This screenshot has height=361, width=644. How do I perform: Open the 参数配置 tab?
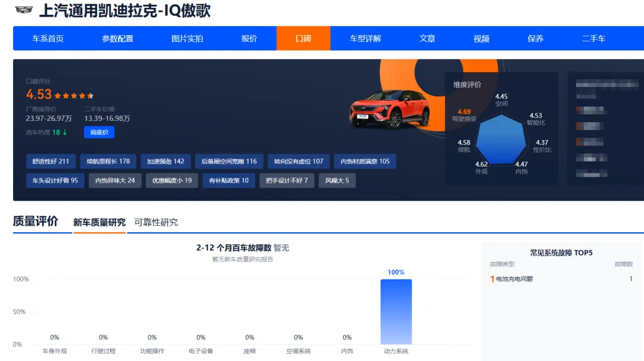pyautogui.click(x=117, y=39)
